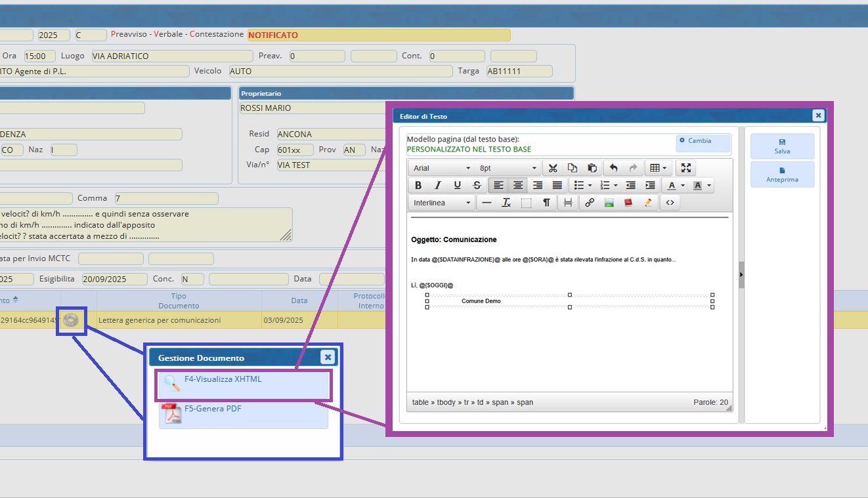This screenshot has width=868, height=498.
Task: Expand the bullet list style arrow
Action: pos(590,186)
